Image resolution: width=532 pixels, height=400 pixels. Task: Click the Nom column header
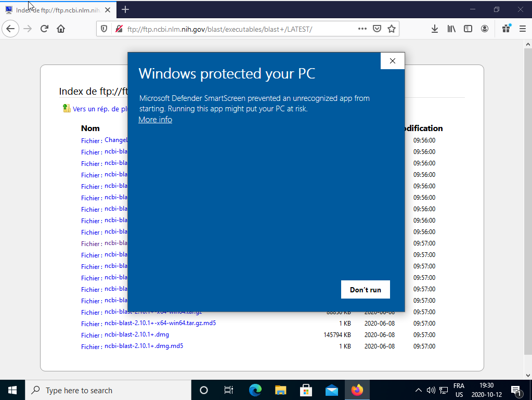[x=90, y=128]
